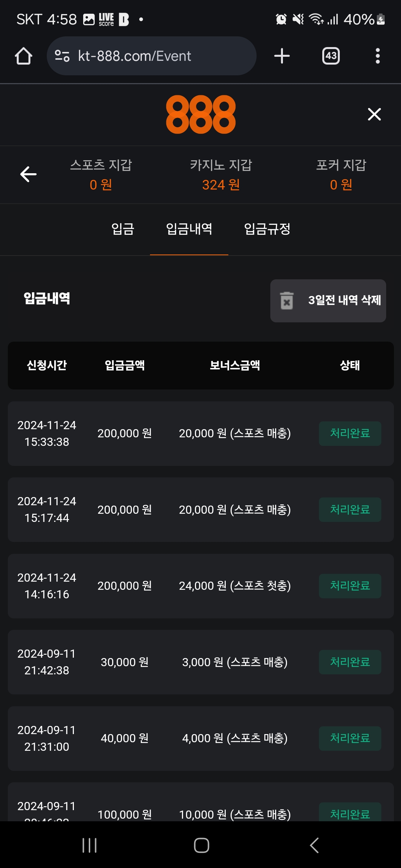The image size is (401, 868).
Task: Switch to the 입금 tab
Action: [123, 229]
